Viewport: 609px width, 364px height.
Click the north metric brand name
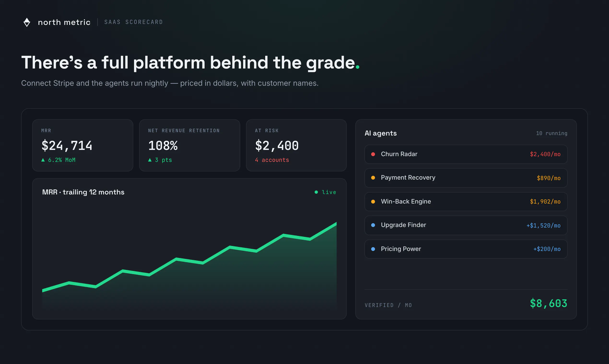pos(64,22)
